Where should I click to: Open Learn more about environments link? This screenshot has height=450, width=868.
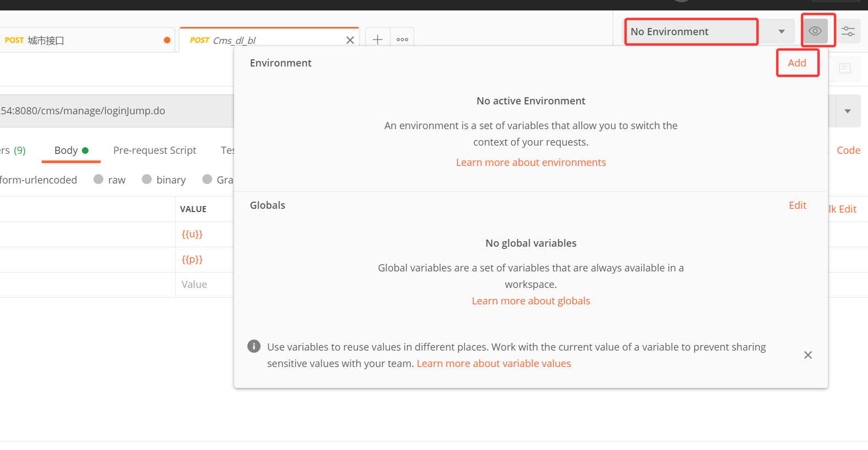530,163
